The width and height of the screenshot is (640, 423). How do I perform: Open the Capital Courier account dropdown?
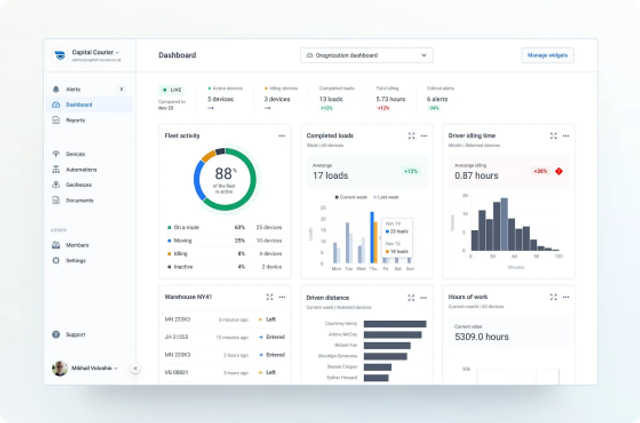coord(96,55)
